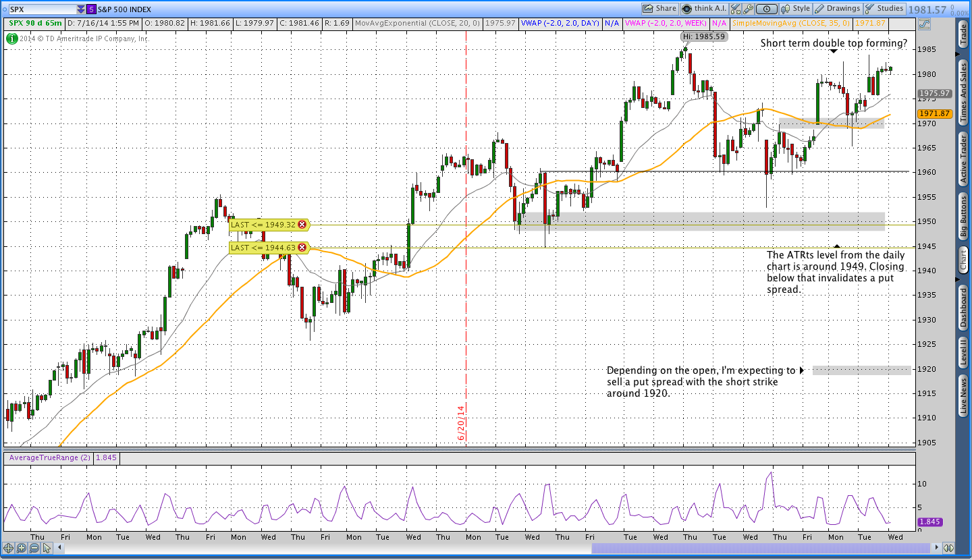The width and height of the screenshot is (972, 560).
Task: Click the expand time axis icon at bottom right
Action: point(949,548)
